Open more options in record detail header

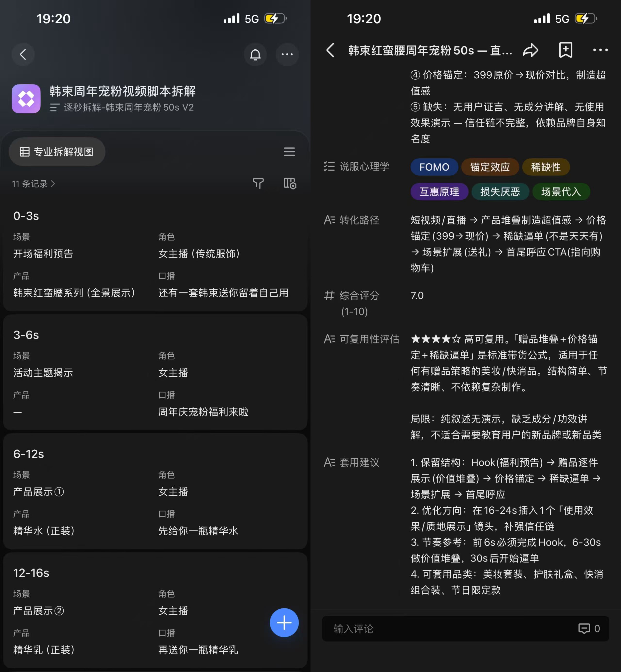(x=600, y=50)
